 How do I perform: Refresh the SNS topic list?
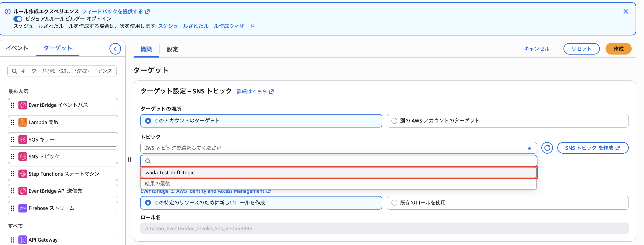point(547,147)
